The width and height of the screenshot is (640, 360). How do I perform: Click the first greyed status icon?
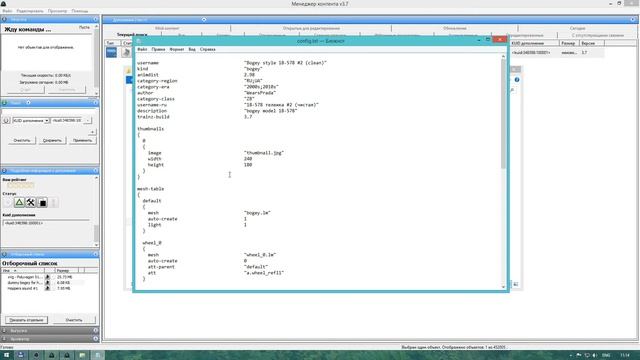[x=8, y=202]
